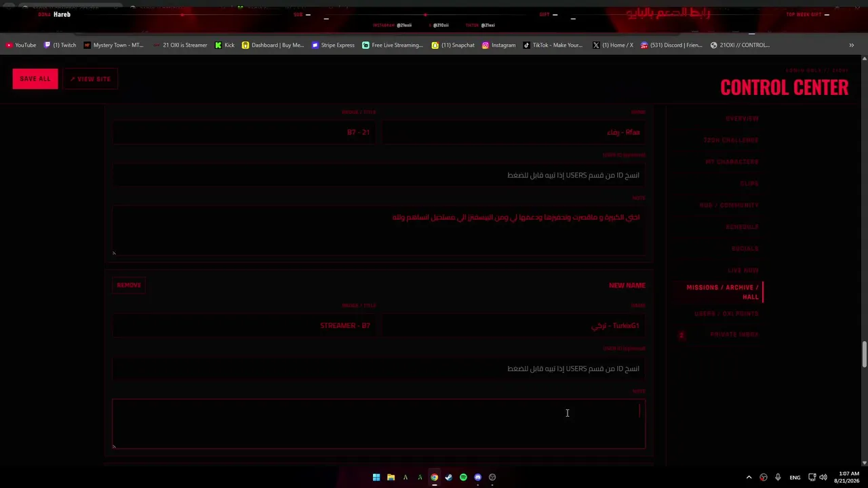The height and width of the screenshot is (488, 868).
Task: Open the YouTube bookmark
Action: [x=21, y=45]
